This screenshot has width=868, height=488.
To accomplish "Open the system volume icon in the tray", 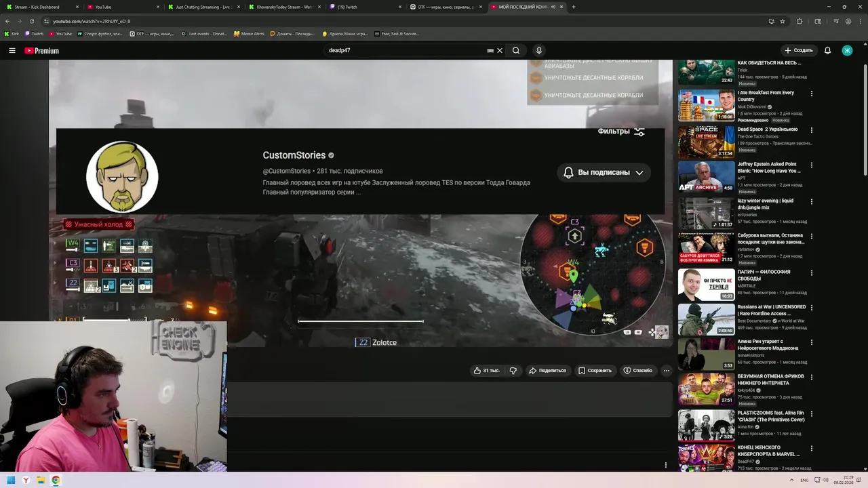I will tap(825, 481).
